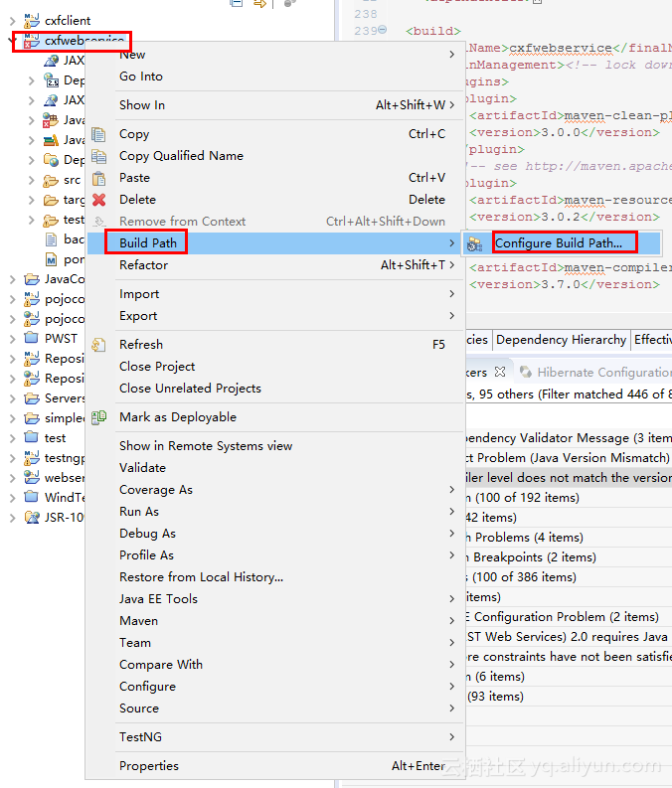Click the Mark as Deployable icon
Viewport: 672px width, 788px height.
click(x=99, y=417)
